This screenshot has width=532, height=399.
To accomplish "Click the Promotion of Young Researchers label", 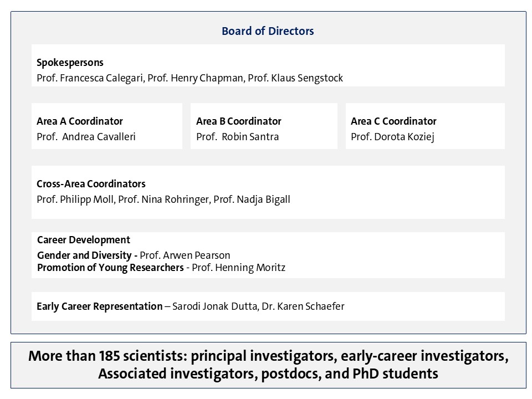I will click(110, 268).
